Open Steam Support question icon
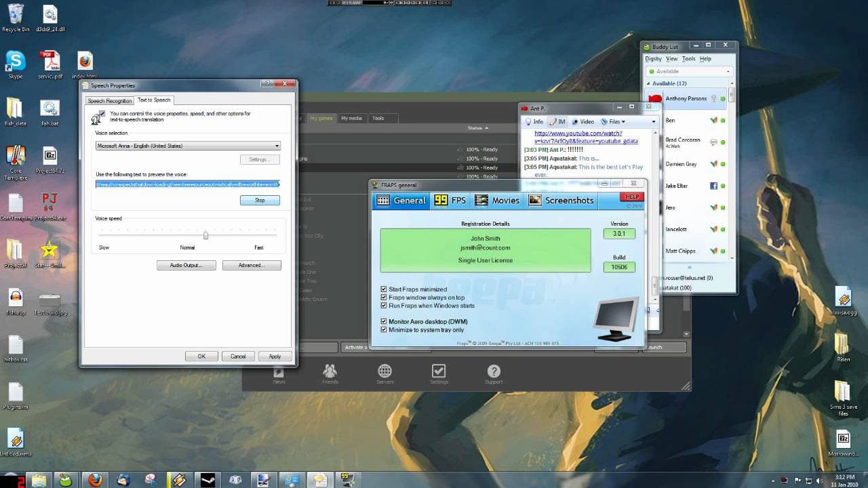The height and width of the screenshot is (488, 868). coord(494,374)
